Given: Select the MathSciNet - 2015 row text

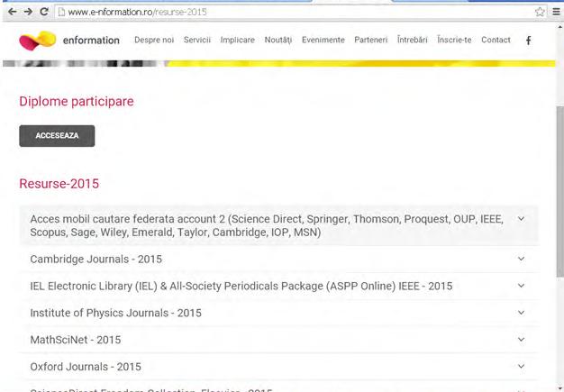Looking at the screenshot, I should tap(75, 340).
